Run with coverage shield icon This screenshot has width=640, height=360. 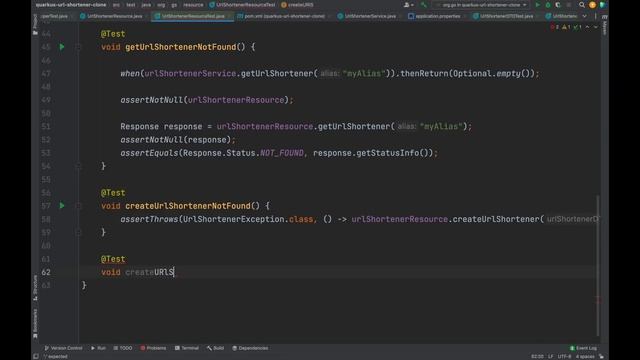pyautogui.click(x=558, y=5)
